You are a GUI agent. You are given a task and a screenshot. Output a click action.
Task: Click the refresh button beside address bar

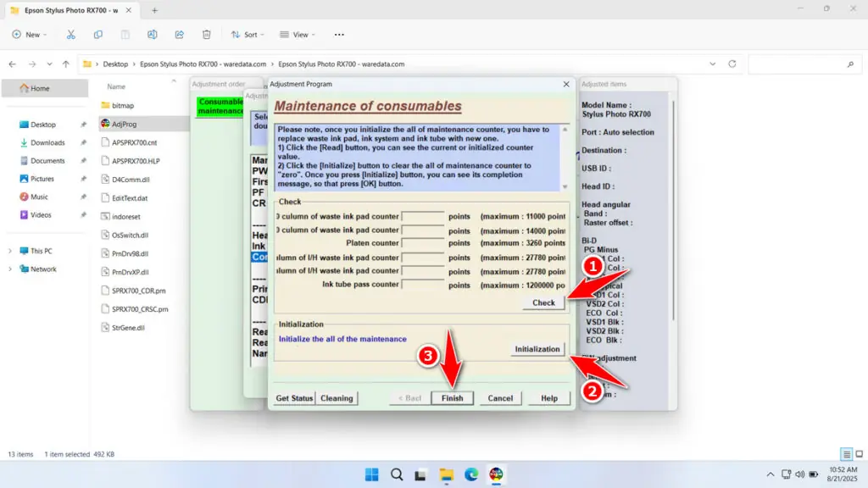(732, 64)
